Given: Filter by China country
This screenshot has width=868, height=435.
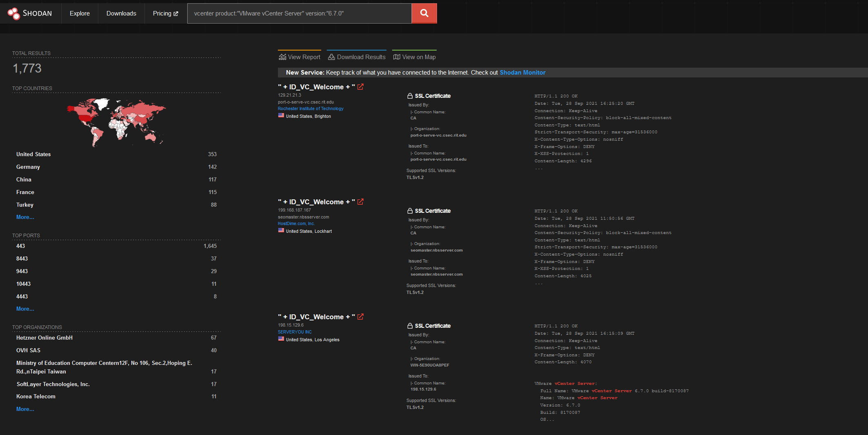Looking at the screenshot, I should [116, 179].
